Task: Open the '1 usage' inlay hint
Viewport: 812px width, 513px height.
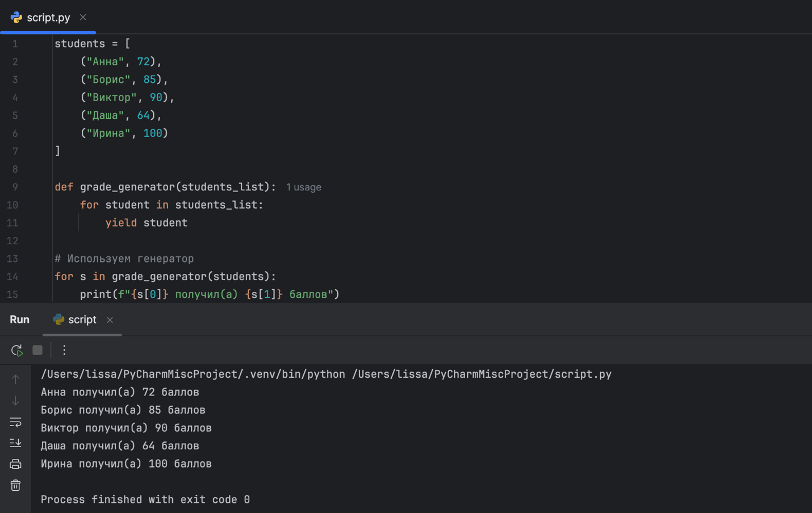Action: pos(303,187)
